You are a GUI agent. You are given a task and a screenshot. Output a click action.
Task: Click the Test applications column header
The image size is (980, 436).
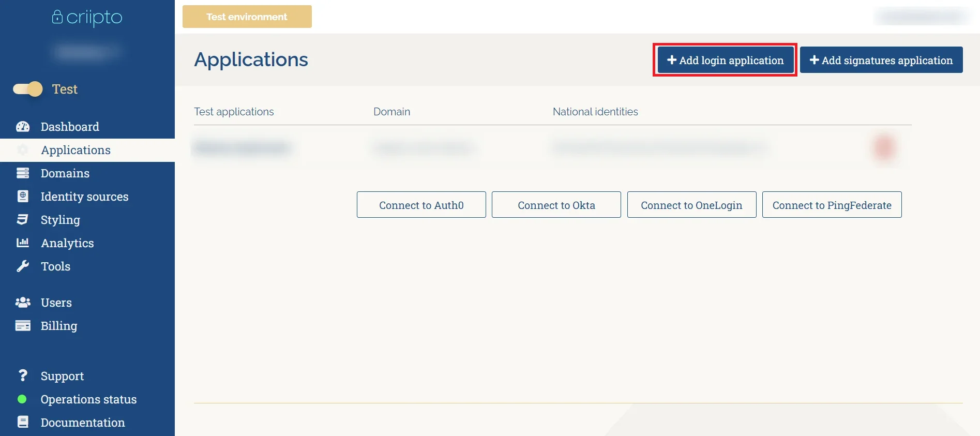(x=234, y=112)
